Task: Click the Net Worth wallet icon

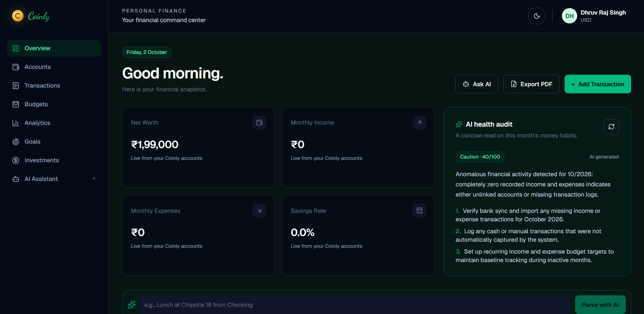Action: (259, 123)
